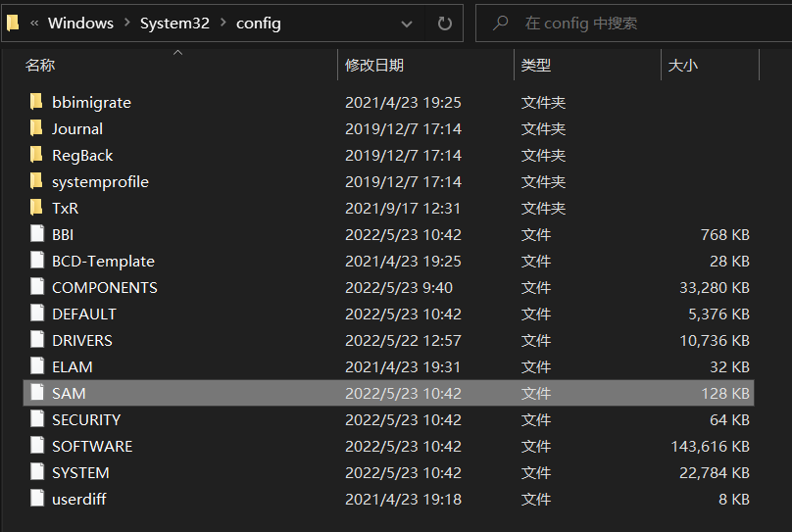
Task: Click the refresh button in address bar
Action: [x=444, y=23]
